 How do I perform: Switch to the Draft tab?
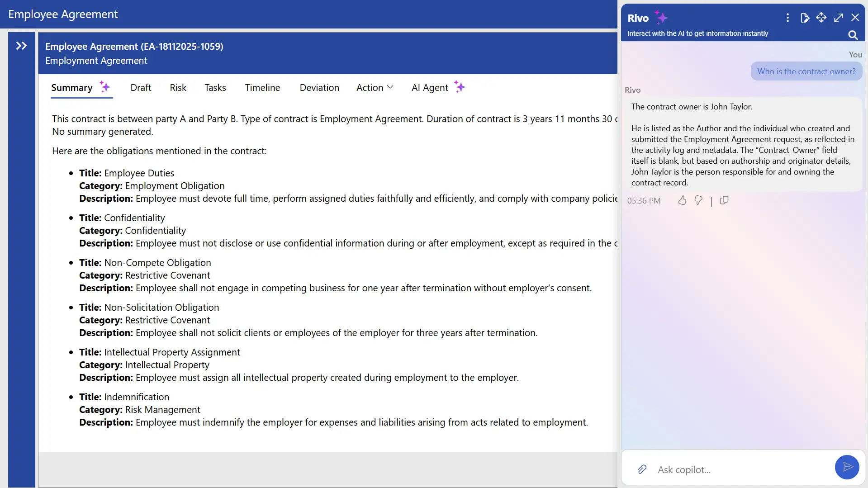[140, 88]
